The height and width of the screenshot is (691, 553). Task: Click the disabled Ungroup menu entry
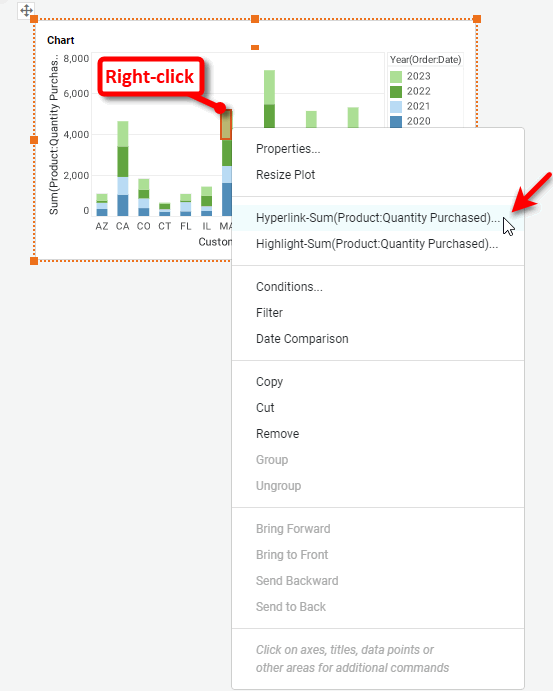(x=278, y=486)
